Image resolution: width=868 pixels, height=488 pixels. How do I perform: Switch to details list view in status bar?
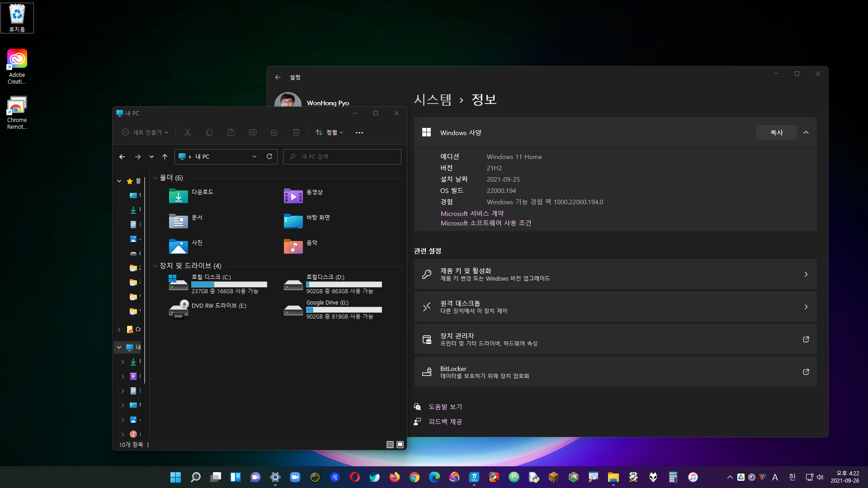pyautogui.click(x=390, y=445)
